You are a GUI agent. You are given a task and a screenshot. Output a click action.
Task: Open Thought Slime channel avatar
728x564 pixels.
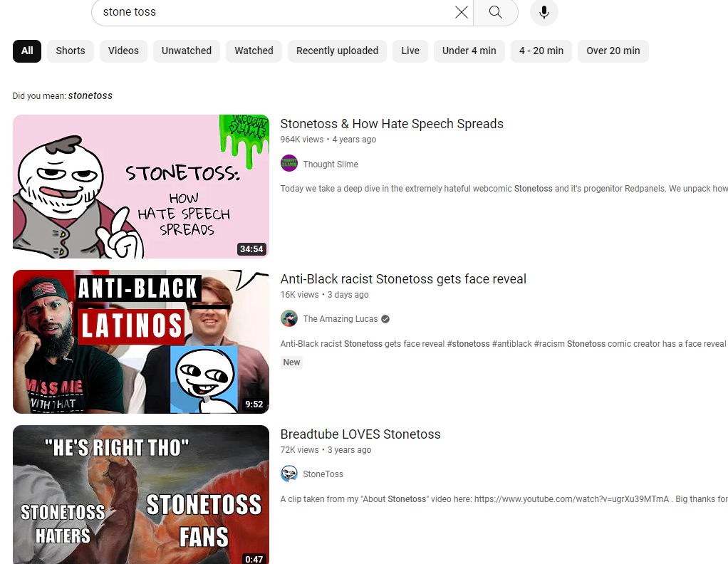tap(288, 163)
